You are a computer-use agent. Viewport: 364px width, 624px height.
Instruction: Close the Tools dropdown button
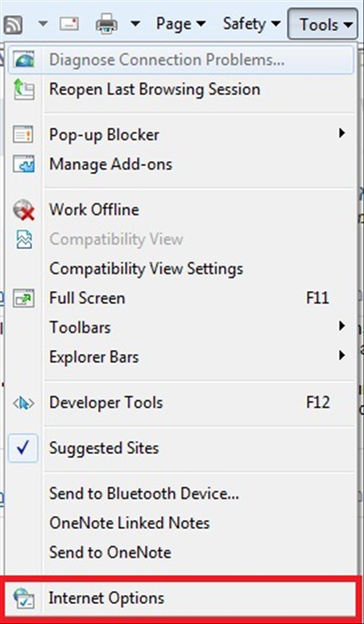(x=322, y=24)
